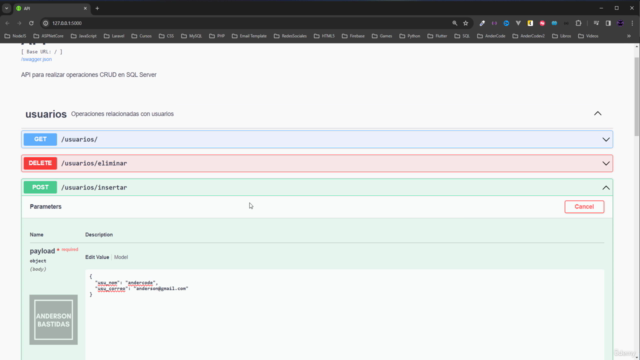The image size is (640, 360).
Task: Open the Extensions puzzle icon
Action: click(x=578, y=23)
